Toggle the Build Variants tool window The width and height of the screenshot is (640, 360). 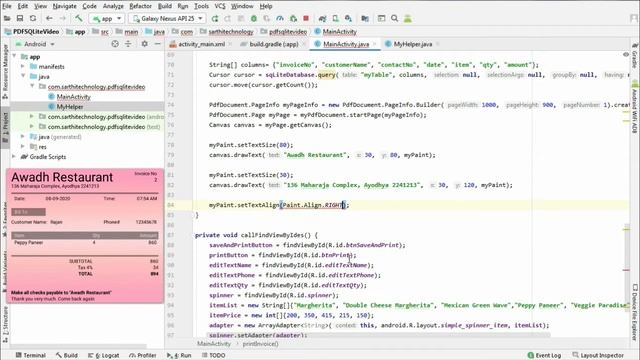click(5, 271)
